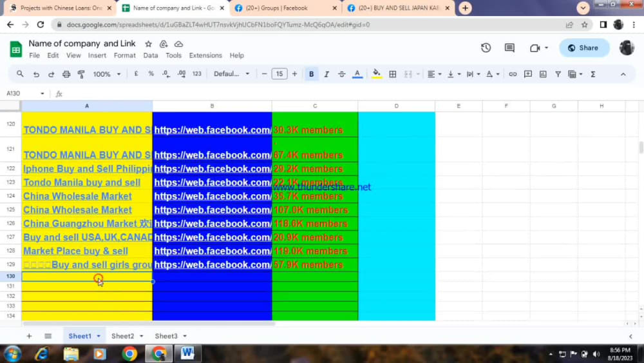Switch to Sheet2 tab
The height and width of the screenshot is (363, 644).
(122, 336)
